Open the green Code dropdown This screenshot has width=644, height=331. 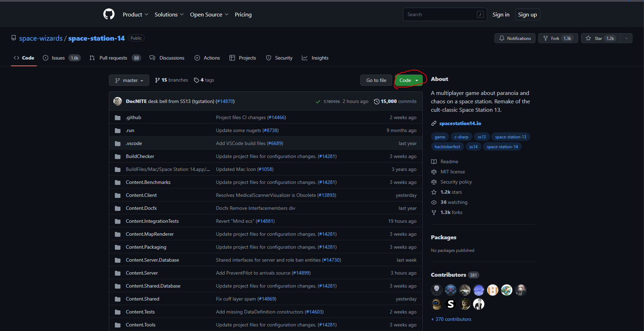408,80
